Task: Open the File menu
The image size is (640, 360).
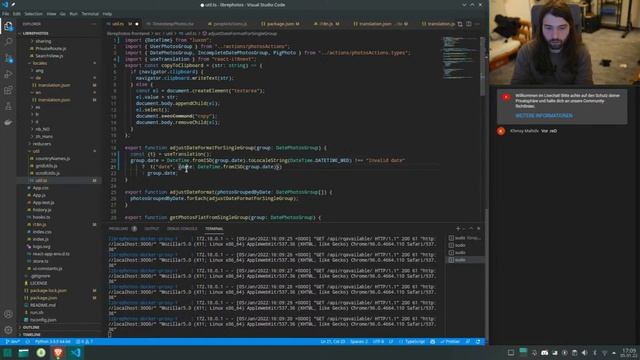Action: (5, 14)
